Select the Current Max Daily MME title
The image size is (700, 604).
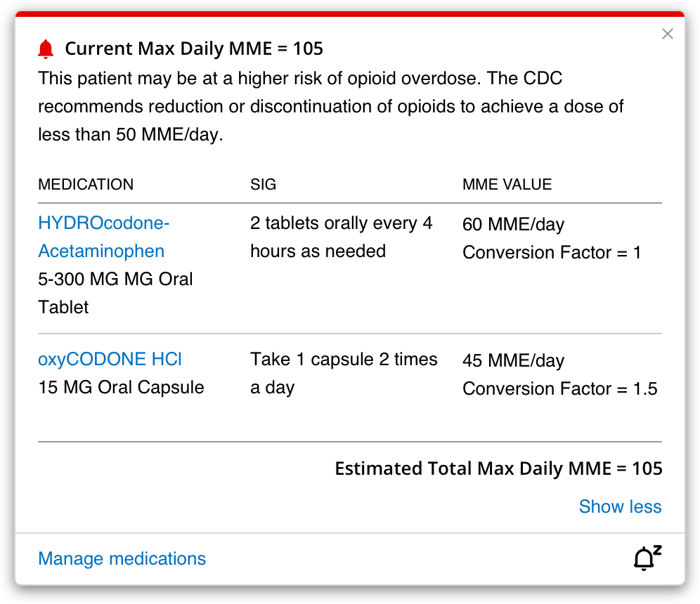tap(194, 48)
